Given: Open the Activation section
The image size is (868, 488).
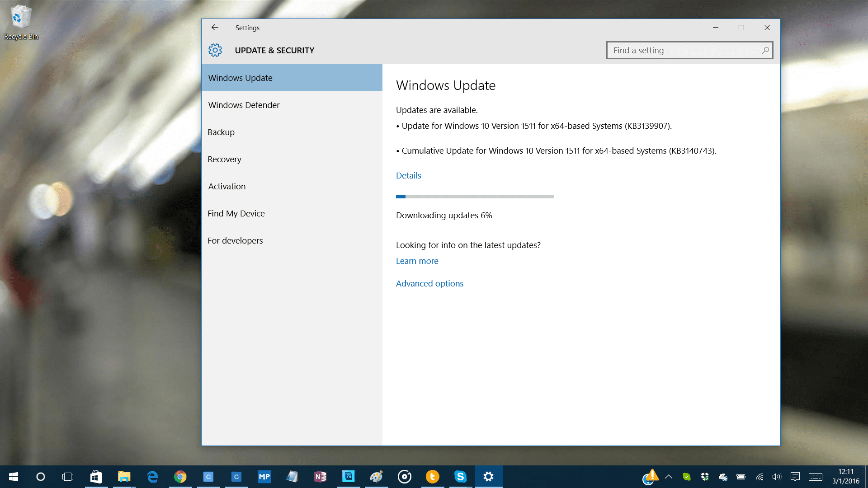Looking at the screenshot, I should 226,186.
